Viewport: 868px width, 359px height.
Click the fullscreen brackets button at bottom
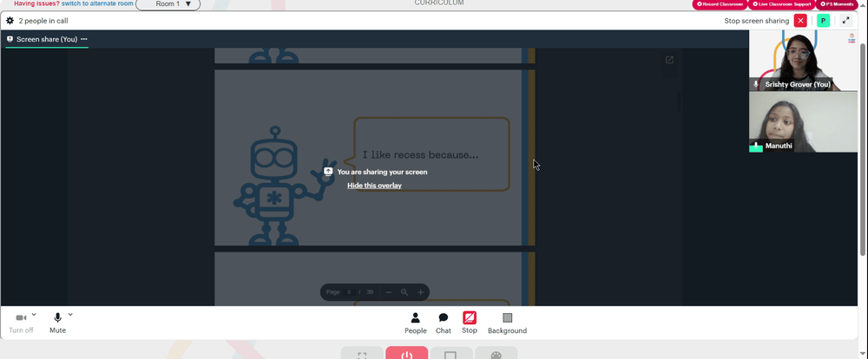362,353
